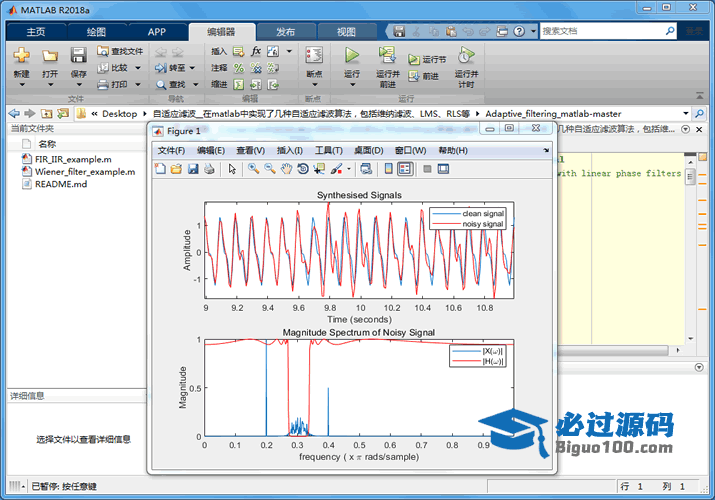Click the back navigation arrow in address bar
The width and height of the screenshot is (715, 500).
(x=14, y=113)
